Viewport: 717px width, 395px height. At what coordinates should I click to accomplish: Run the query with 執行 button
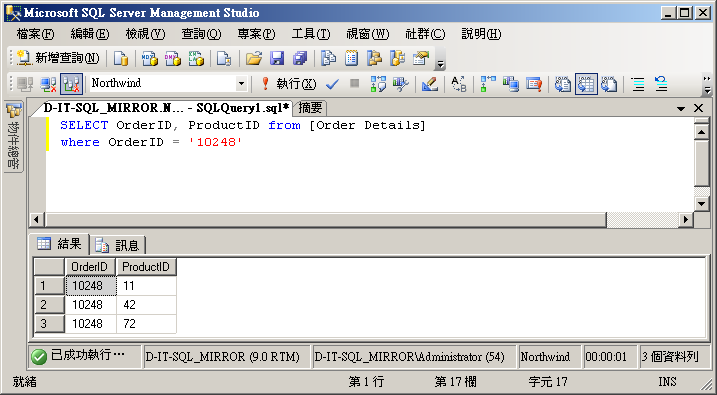288,84
